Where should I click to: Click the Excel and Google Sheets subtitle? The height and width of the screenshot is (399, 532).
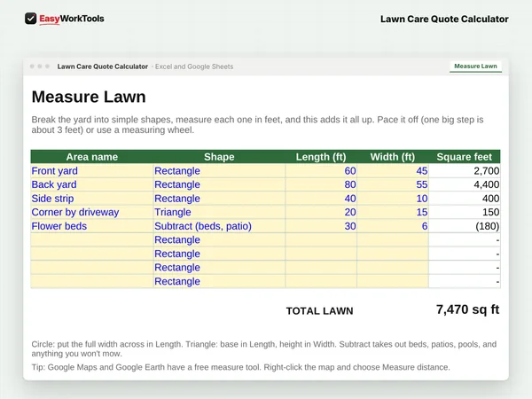[194, 66]
